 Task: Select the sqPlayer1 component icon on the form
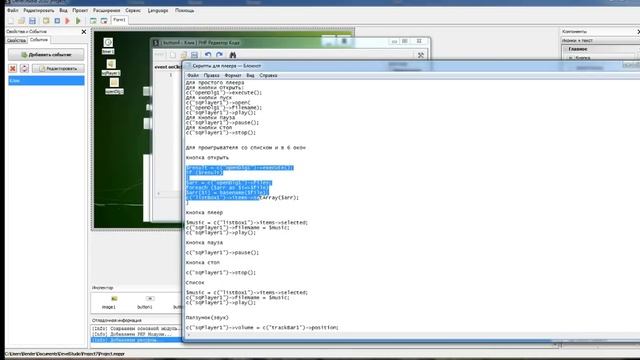point(111,64)
